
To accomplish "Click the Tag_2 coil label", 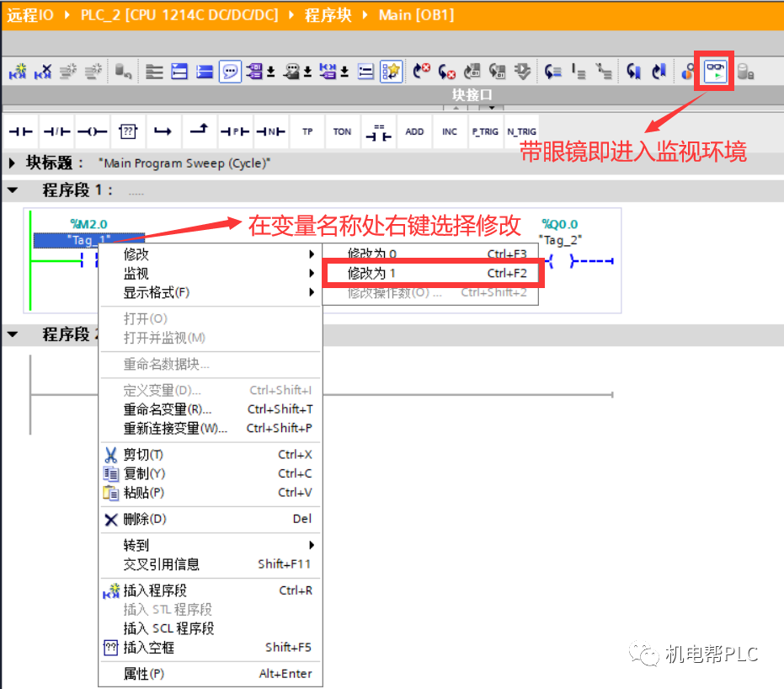I will pos(560,240).
